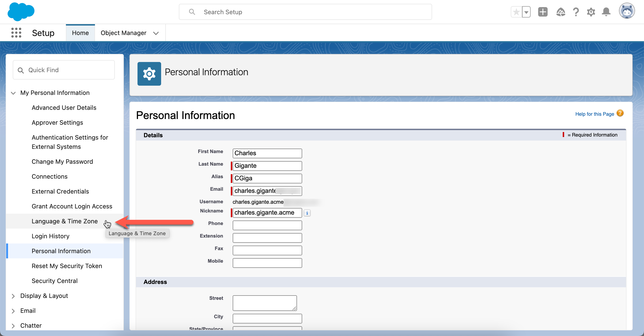The width and height of the screenshot is (644, 336).
Task: Click into the Phone input field
Action: coord(267,225)
